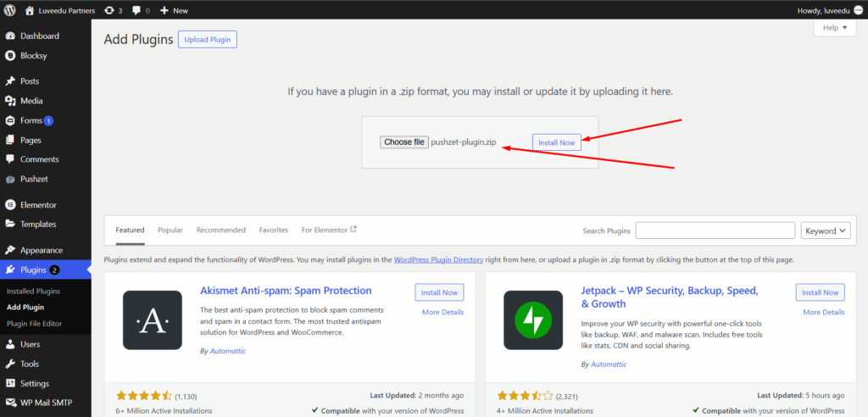The height and width of the screenshot is (417, 868).
Task: Focus the Search Plugins input field
Action: click(715, 231)
